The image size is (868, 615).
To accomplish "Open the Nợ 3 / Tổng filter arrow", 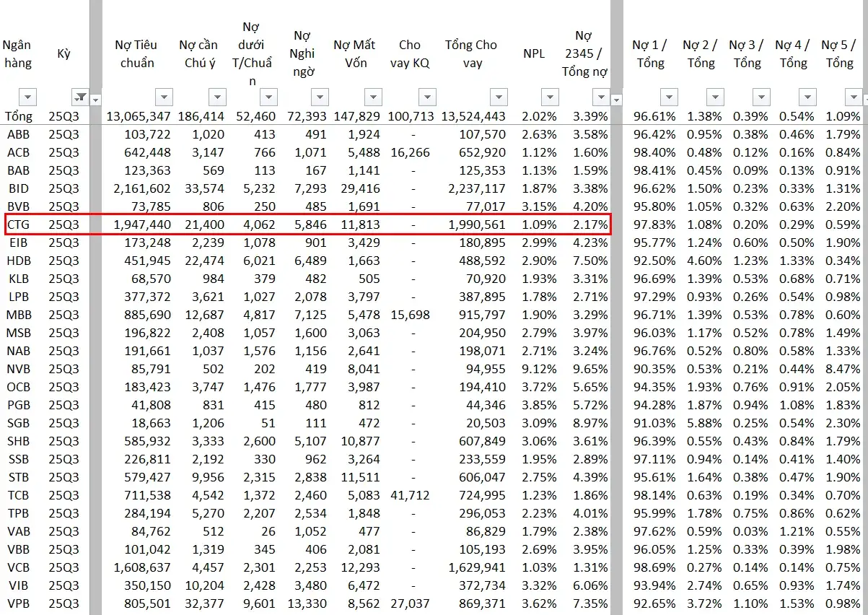I will pyautogui.click(x=760, y=97).
